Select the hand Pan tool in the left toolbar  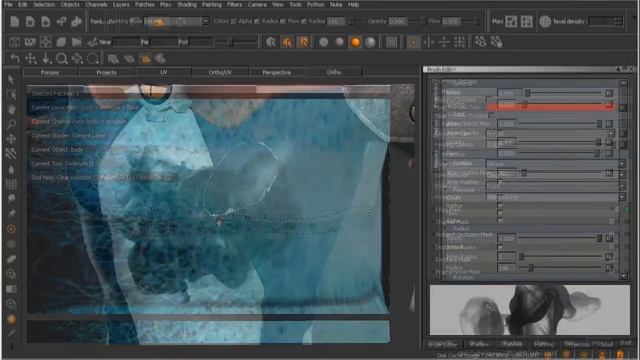click(x=11, y=109)
